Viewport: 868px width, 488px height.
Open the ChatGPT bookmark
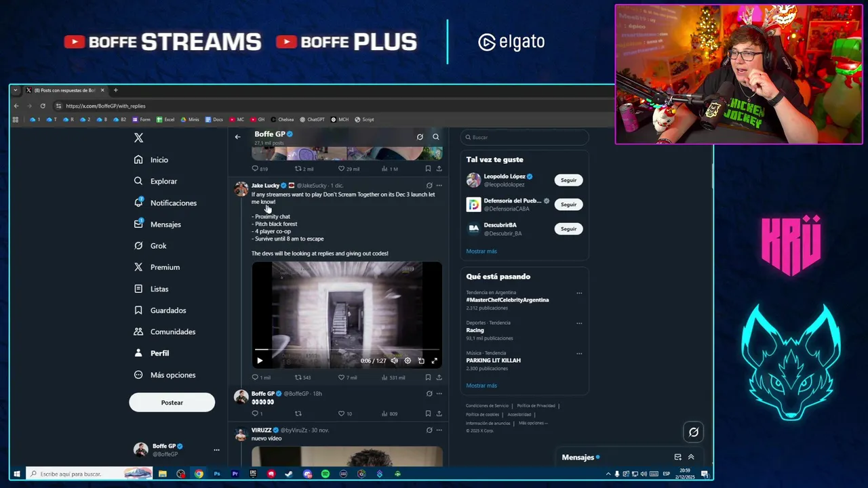[312, 119]
